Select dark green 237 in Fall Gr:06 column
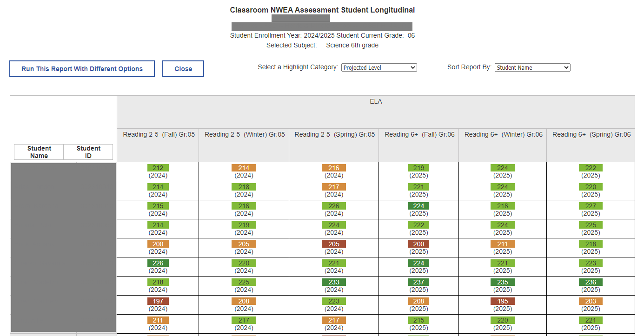Viewport: 644px width, 336px height. click(419, 282)
